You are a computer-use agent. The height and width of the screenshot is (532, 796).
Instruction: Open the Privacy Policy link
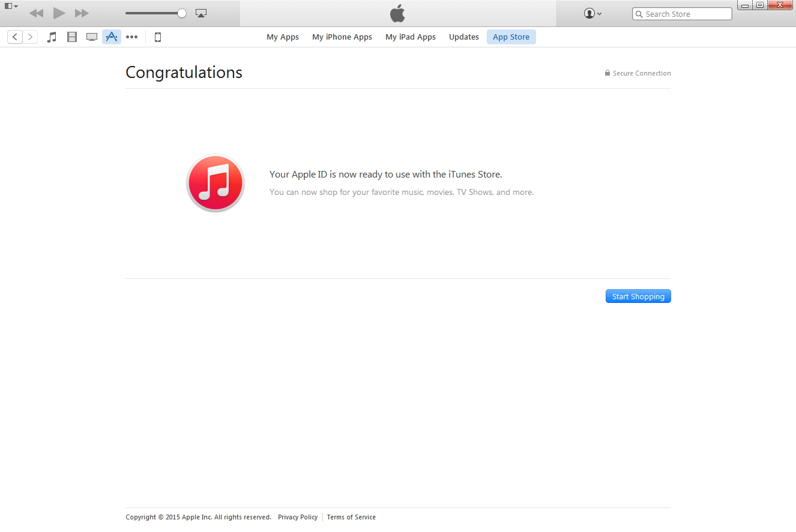pyautogui.click(x=298, y=517)
